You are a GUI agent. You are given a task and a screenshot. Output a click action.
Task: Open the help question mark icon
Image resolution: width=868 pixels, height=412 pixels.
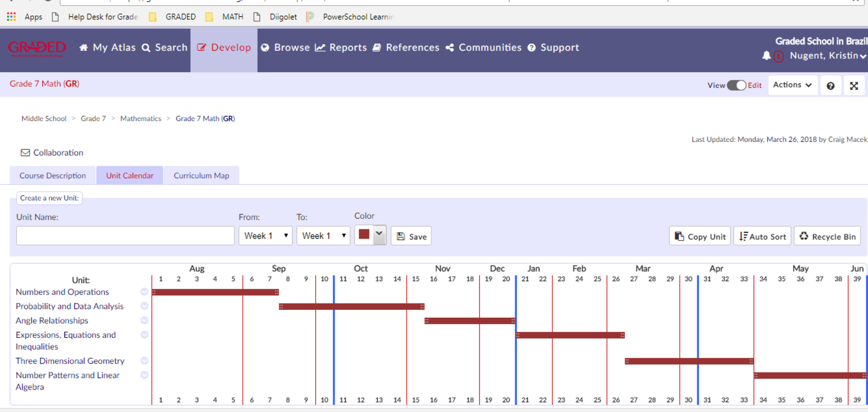(830, 86)
